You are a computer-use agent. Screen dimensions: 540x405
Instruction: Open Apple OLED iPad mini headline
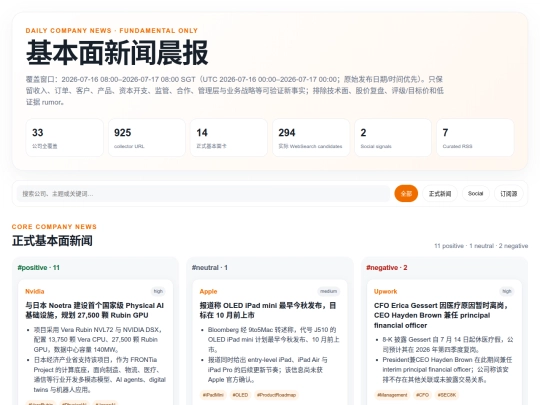coord(268,310)
